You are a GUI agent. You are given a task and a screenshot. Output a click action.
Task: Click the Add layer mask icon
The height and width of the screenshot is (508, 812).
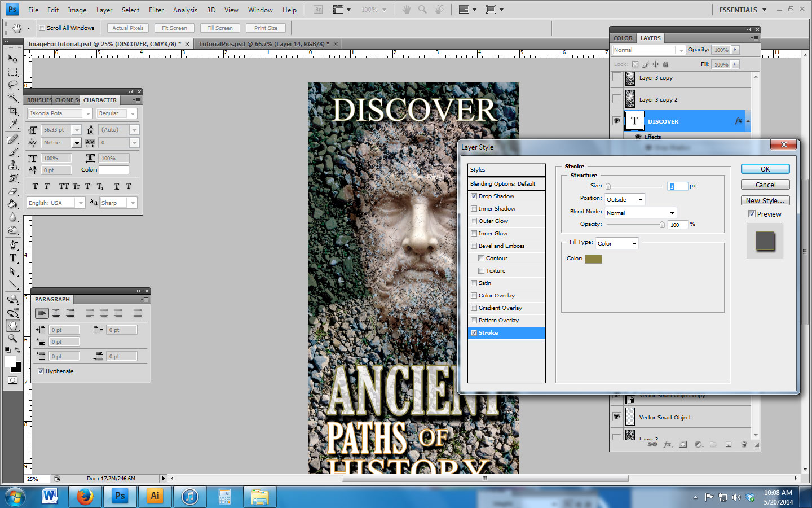point(683,445)
